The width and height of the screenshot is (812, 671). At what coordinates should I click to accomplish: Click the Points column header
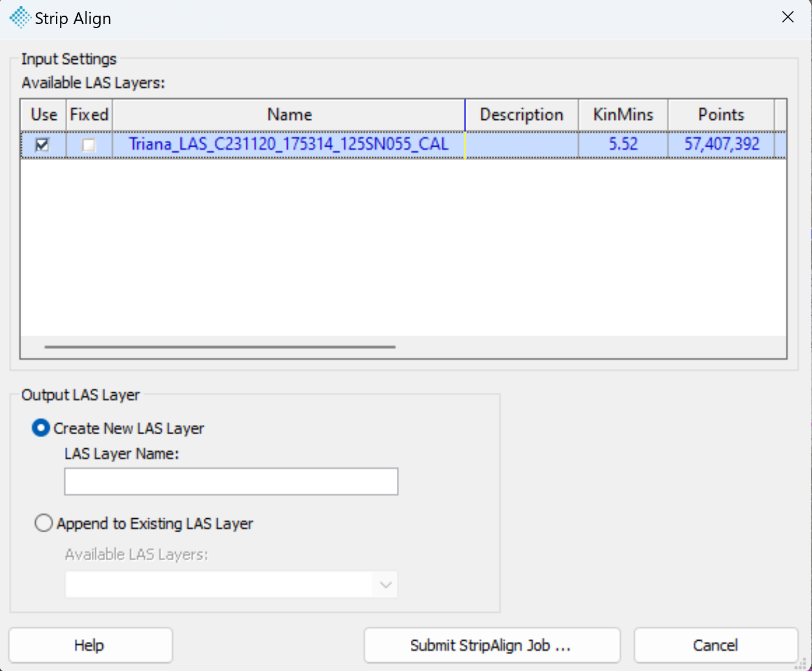click(x=721, y=115)
